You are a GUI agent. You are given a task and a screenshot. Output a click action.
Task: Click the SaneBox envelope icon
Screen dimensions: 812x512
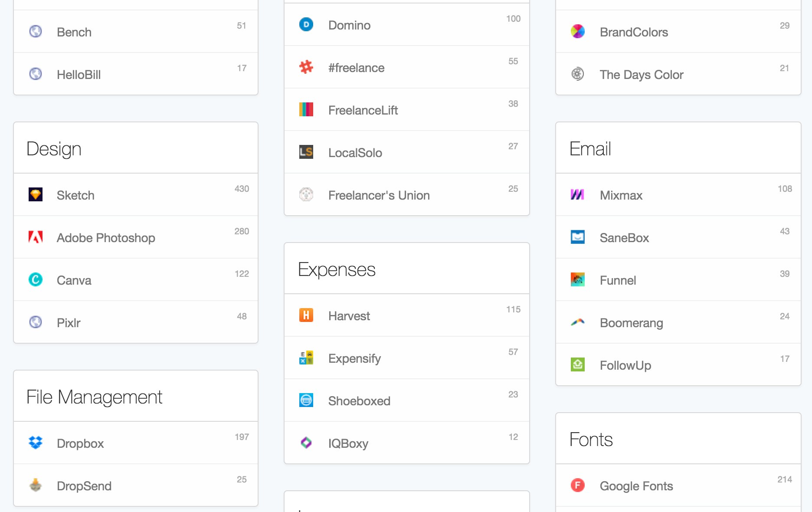578,237
